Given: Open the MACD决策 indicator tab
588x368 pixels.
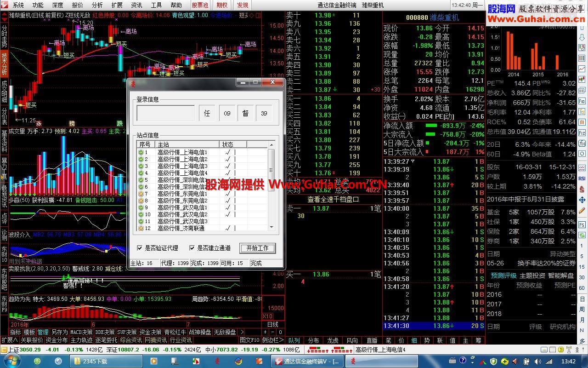Looking at the screenshot, I should (x=81, y=332).
